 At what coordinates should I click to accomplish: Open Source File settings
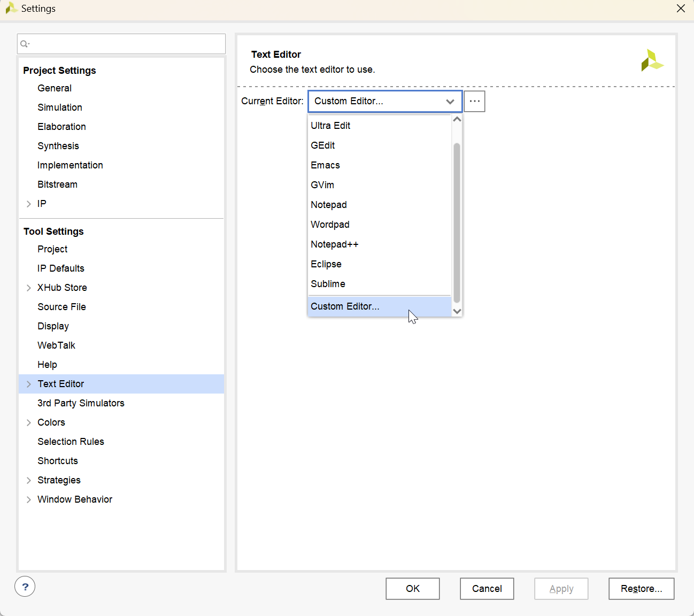click(61, 307)
